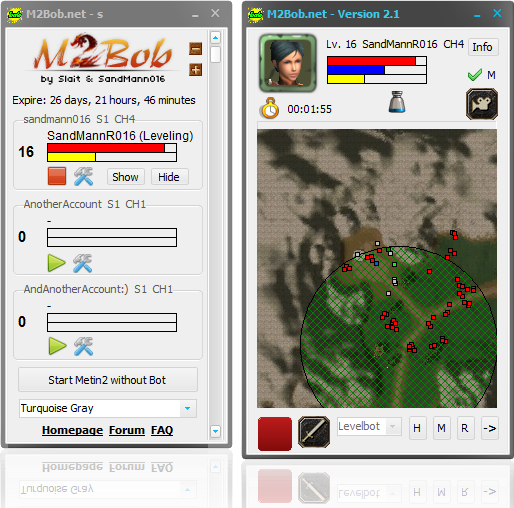The height and width of the screenshot is (508, 514).
Task: Open the Levelbot mode dropdown
Action: click(x=369, y=426)
